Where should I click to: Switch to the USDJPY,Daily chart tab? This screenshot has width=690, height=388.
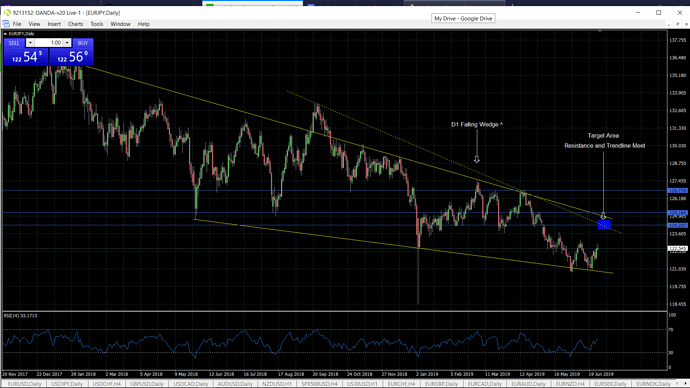[x=67, y=384]
